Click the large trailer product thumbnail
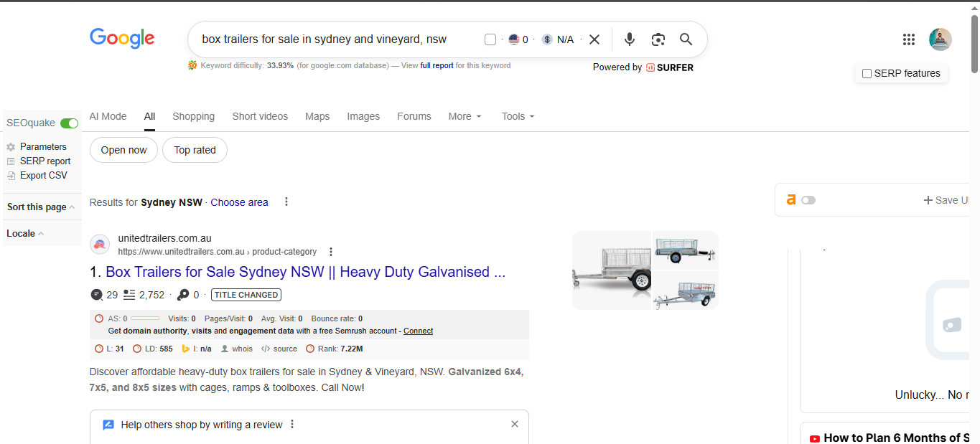This screenshot has height=444, width=980. coord(612,270)
